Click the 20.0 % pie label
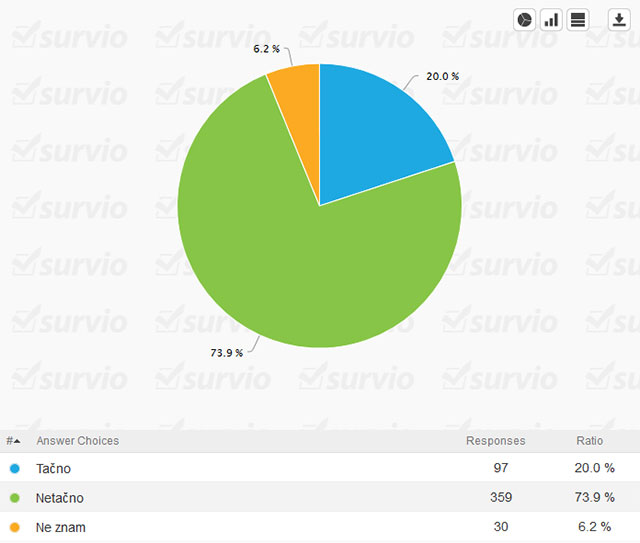Image resolution: width=640 pixels, height=543 pixels. [442, 76]
